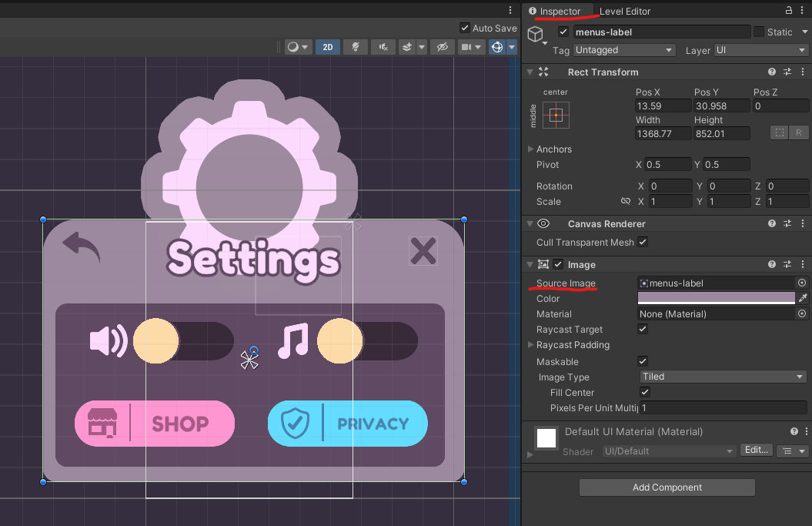Disable the Auto Save checkbox
812x526 pixels.
point(464,28)
